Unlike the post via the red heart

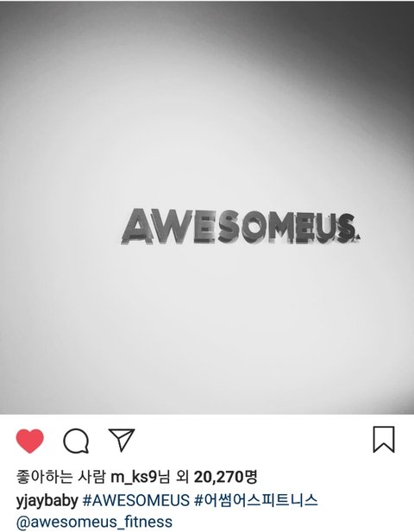(x=30, y=441)
